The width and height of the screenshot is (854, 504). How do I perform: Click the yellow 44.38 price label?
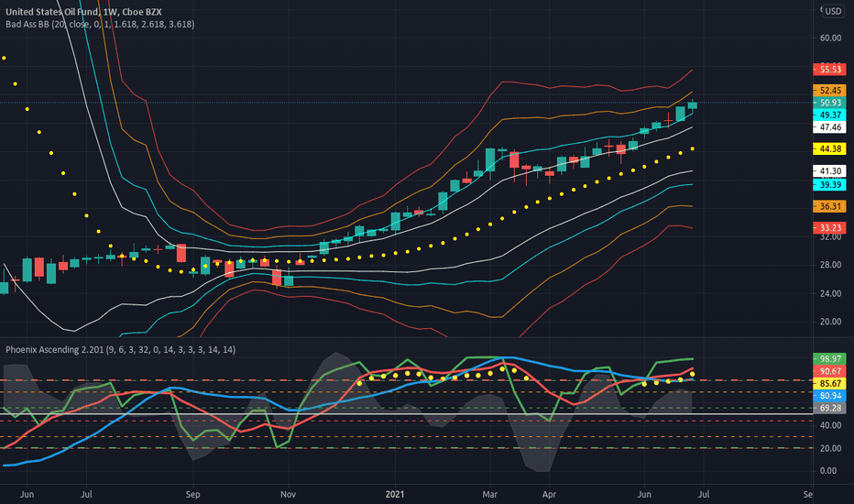tap(829, 148)
